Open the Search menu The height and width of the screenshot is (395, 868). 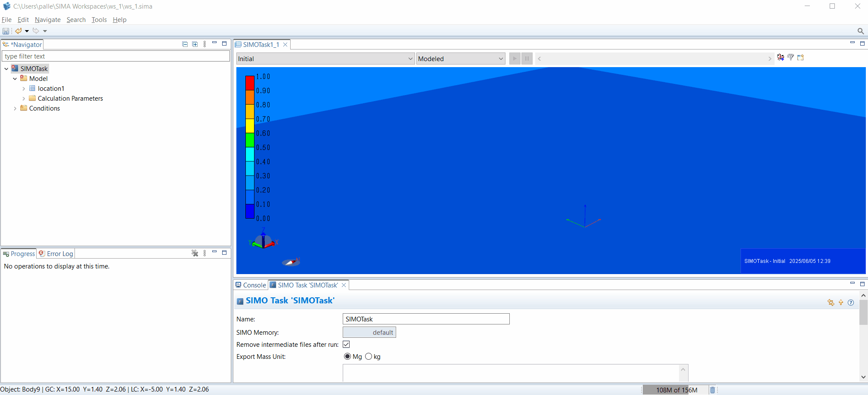(76, 20)
